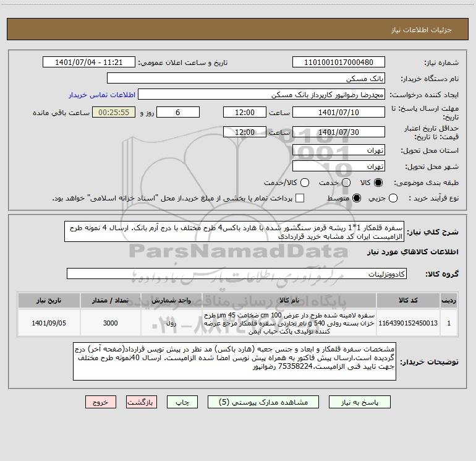Viewport: 476px width, 461px height.
Task: Select the جزیی purchase type radio
Action: [x=393, y=198]
